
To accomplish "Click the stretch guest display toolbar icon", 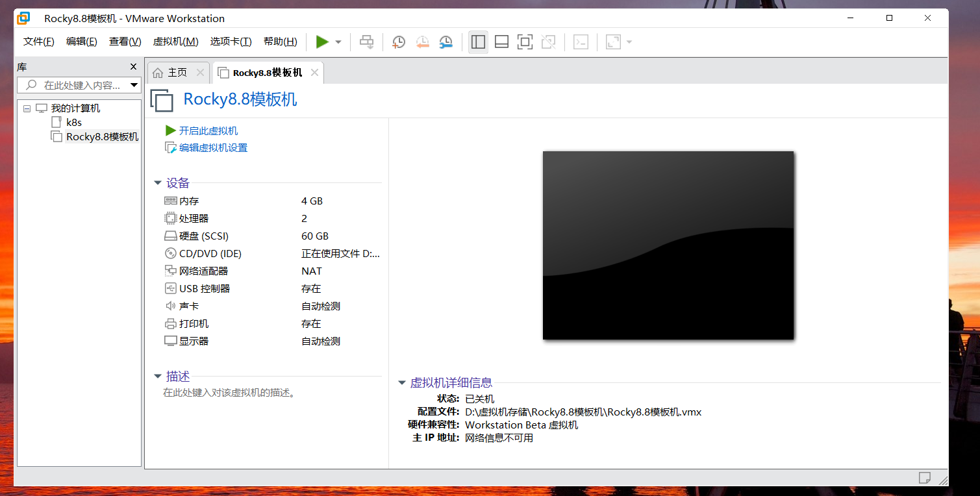I will point(613,42).
